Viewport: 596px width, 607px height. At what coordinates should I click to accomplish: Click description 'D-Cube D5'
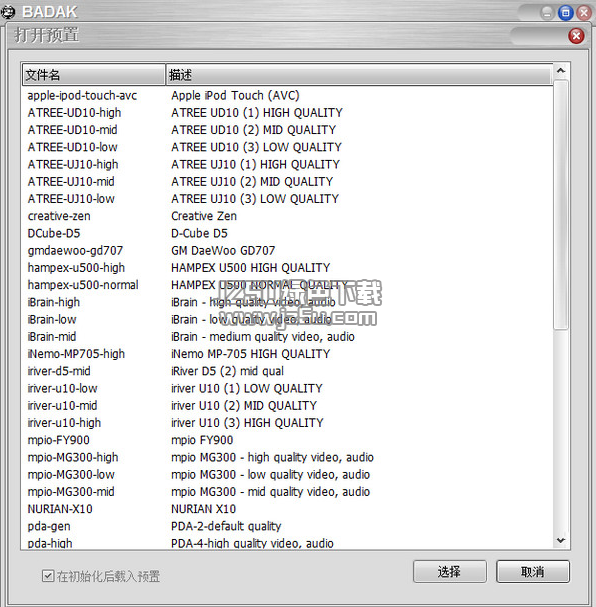coord(199,233)
